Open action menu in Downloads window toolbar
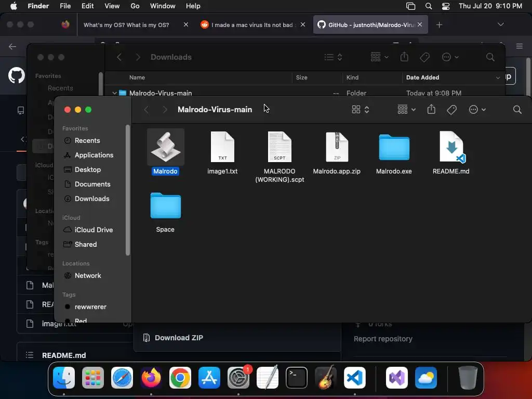Viewport: 532px width, 399px height. (450, 57)
